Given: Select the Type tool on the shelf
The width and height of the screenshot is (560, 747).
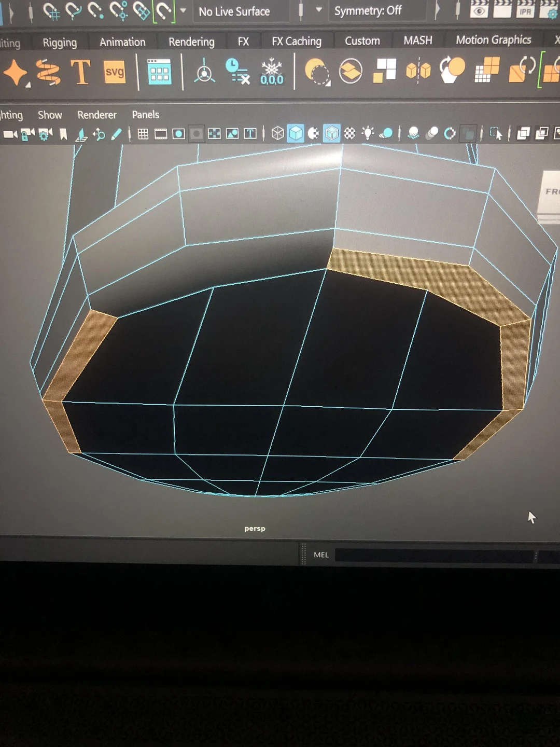Looking at the screenshot, I should [81, 73].
